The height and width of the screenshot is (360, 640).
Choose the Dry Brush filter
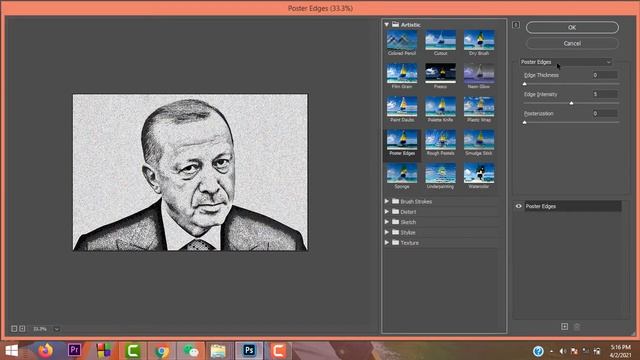[x=479, y=40]
